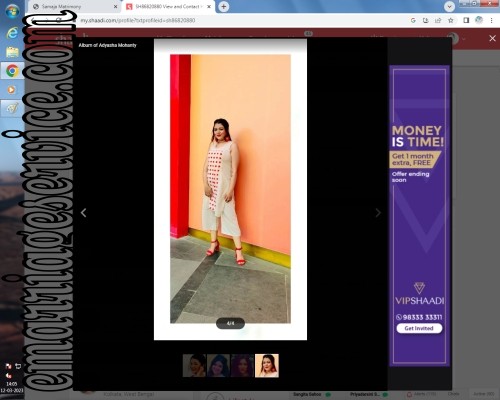Screen dimensions: 500x400
Task: Open a new browser tab
Action: pos(224,6)
